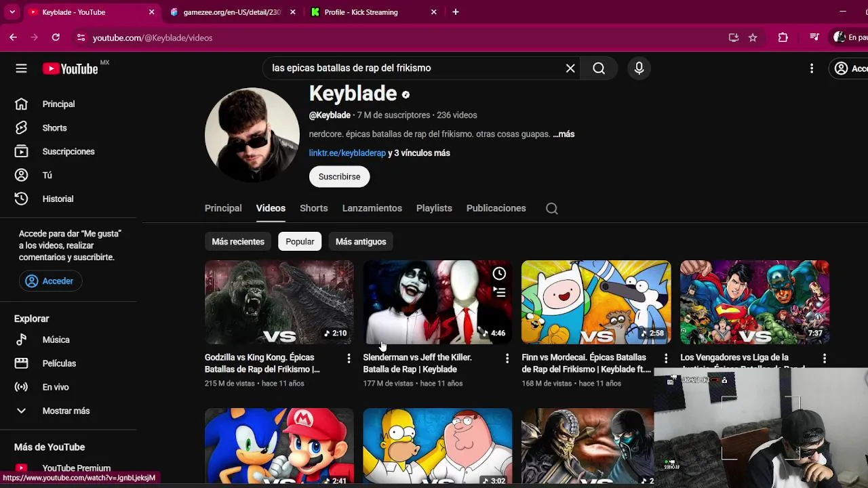The image size is (868, 488).
Task: Open linktr.ee/keybladerap link
Action: (x=347, y=153)
